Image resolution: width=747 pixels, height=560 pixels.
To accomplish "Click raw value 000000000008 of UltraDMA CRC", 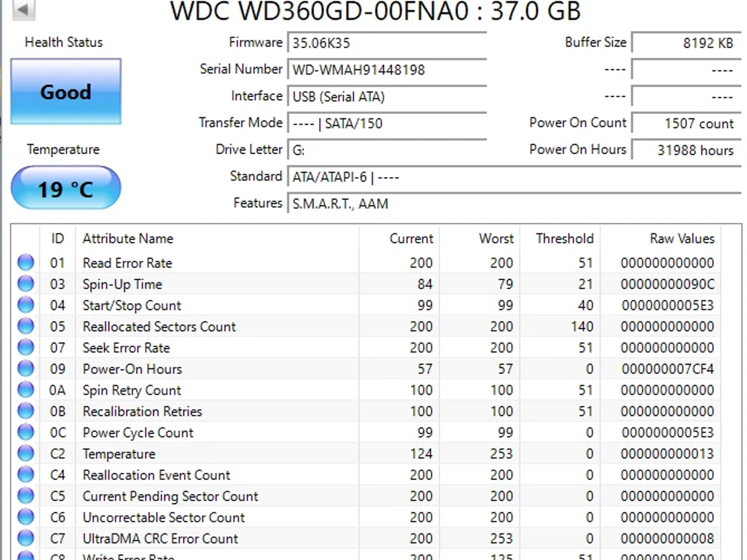I will (667, 538).
